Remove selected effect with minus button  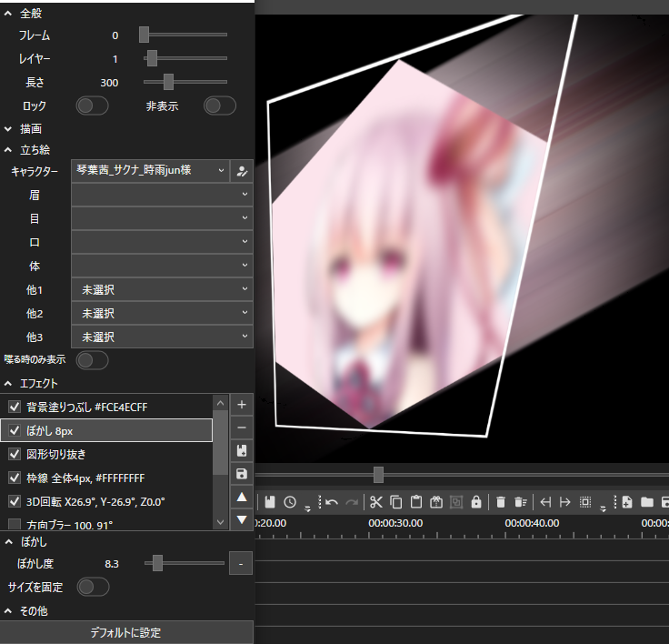tap(242, 428)
